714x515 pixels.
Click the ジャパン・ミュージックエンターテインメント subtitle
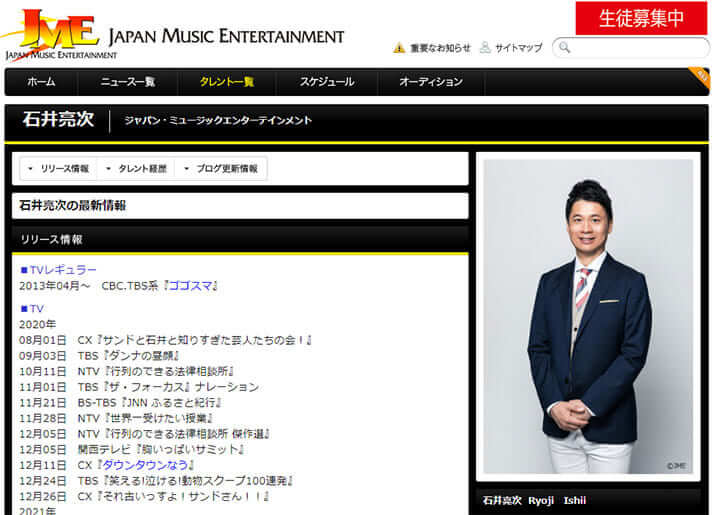point(218,121)
